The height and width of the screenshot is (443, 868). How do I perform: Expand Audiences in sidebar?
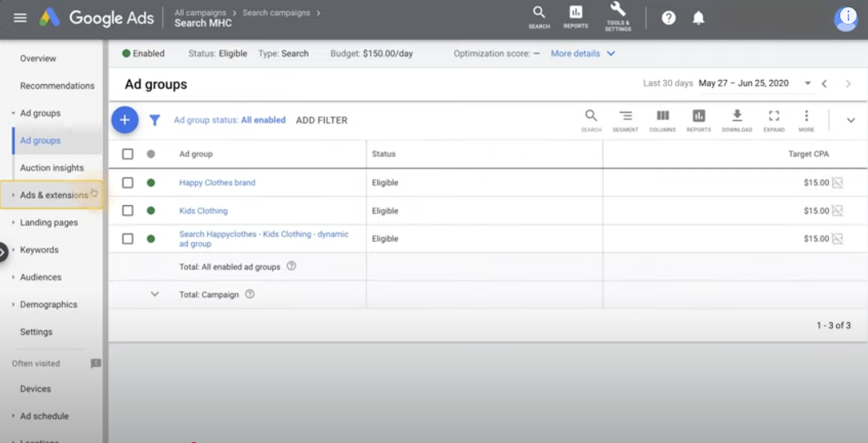coord(13,276)
